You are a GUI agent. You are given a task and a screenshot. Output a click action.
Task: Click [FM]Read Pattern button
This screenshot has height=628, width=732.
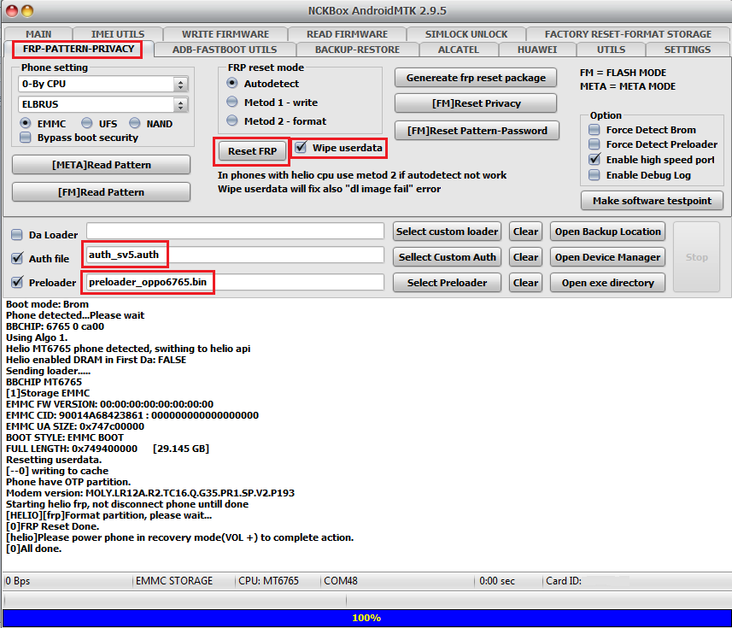click(101, 192)
